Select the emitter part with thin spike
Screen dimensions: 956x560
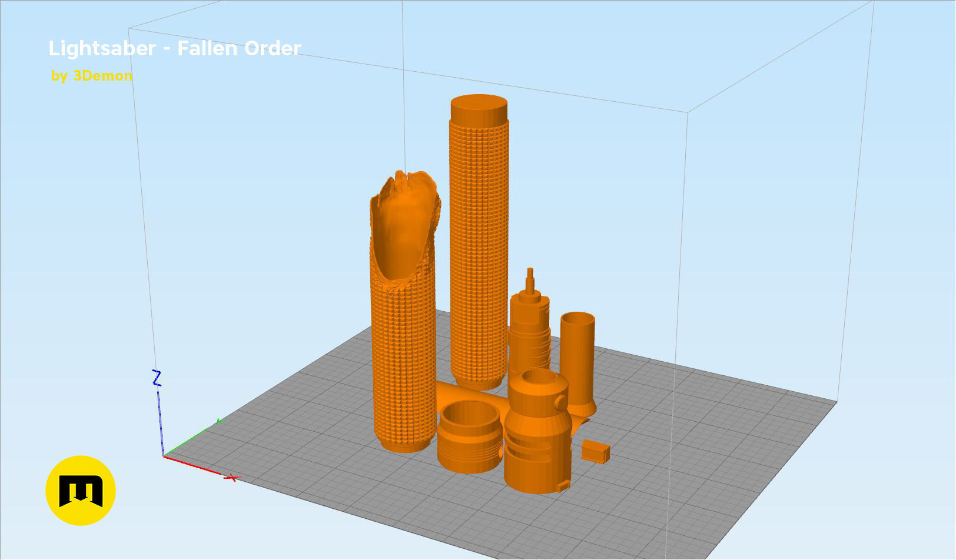[x=530, y=322]
